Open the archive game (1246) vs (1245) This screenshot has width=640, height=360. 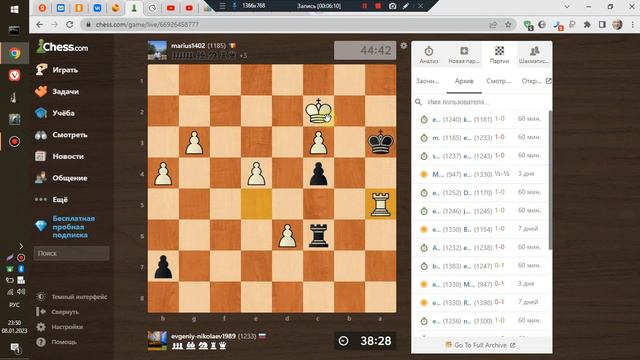pos(480,211)
